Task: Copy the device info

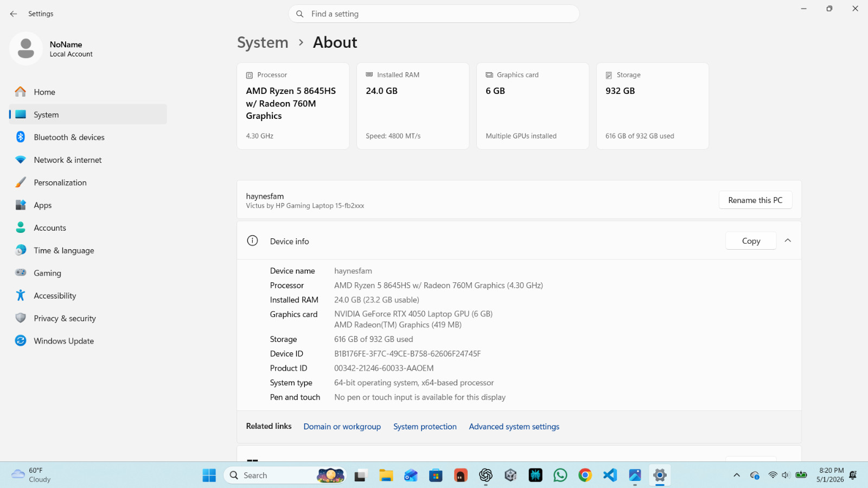Action: [751, 241]
